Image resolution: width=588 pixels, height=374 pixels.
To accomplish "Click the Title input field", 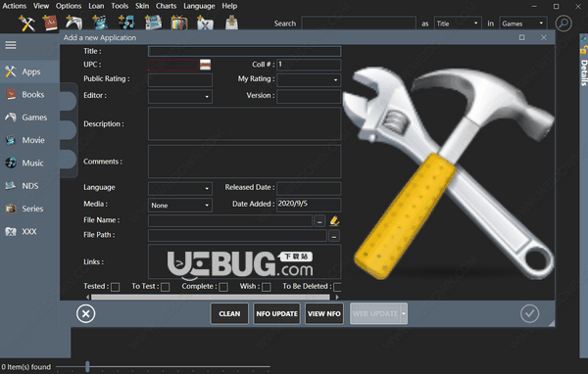I will (244, 51).
